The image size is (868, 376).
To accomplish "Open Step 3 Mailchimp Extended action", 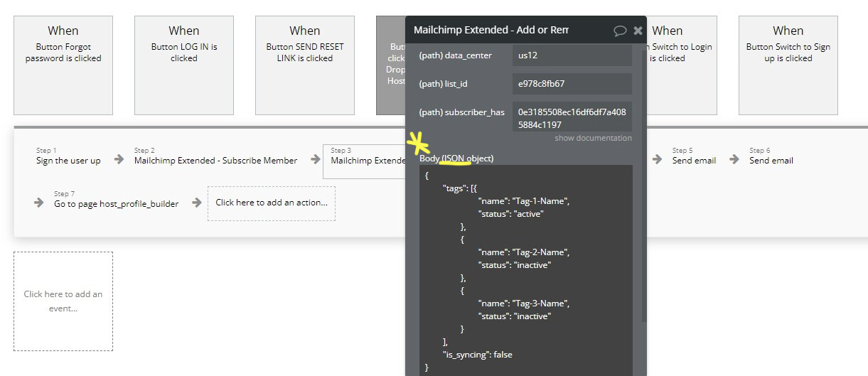I will [x=365, y=161].
